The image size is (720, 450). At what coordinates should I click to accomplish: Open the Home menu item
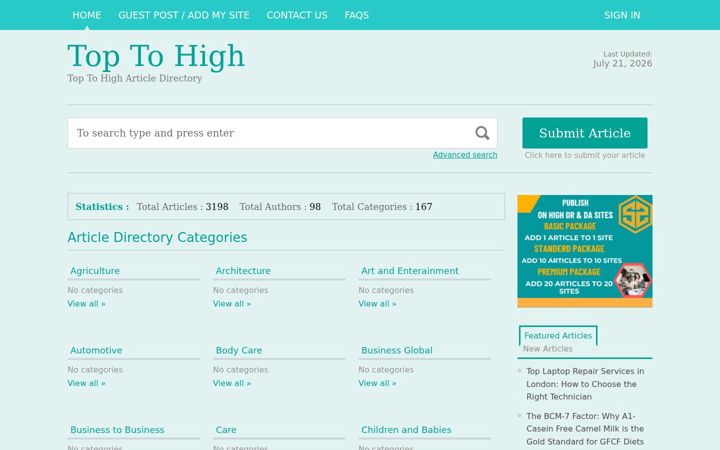tap(87, 15)
